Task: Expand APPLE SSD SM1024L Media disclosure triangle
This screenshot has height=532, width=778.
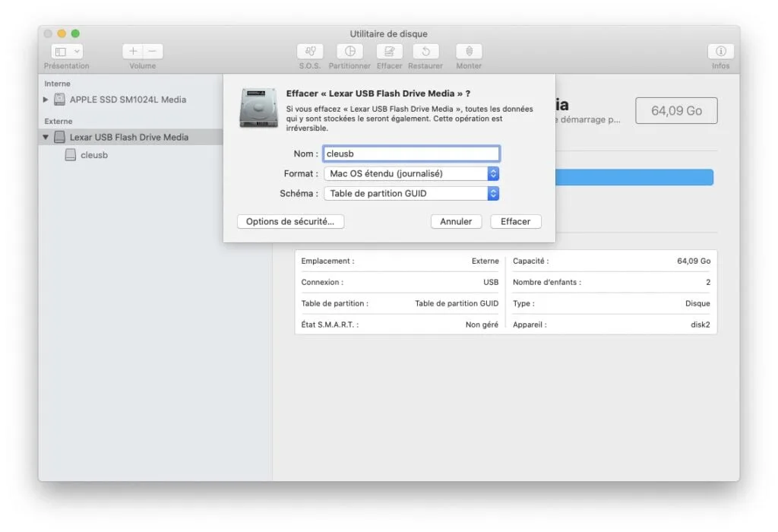Action: [x=46, y=100]
